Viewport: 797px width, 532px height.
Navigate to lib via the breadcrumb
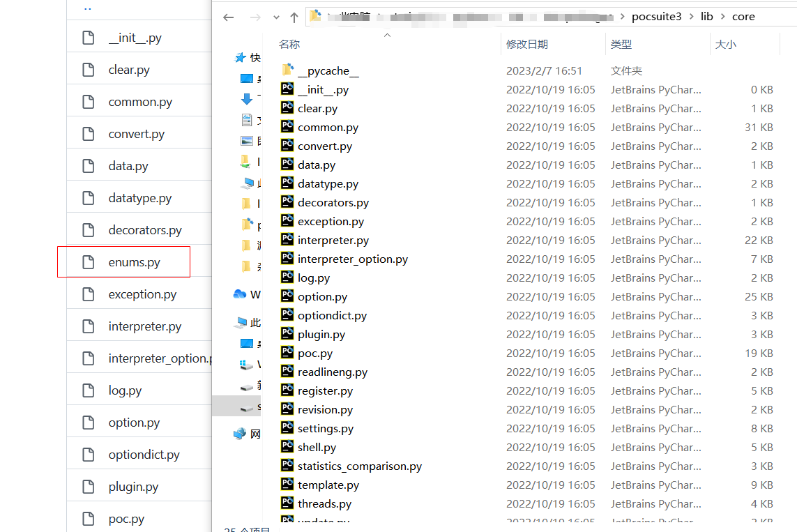pyautogui.click(x=706, y=16)
